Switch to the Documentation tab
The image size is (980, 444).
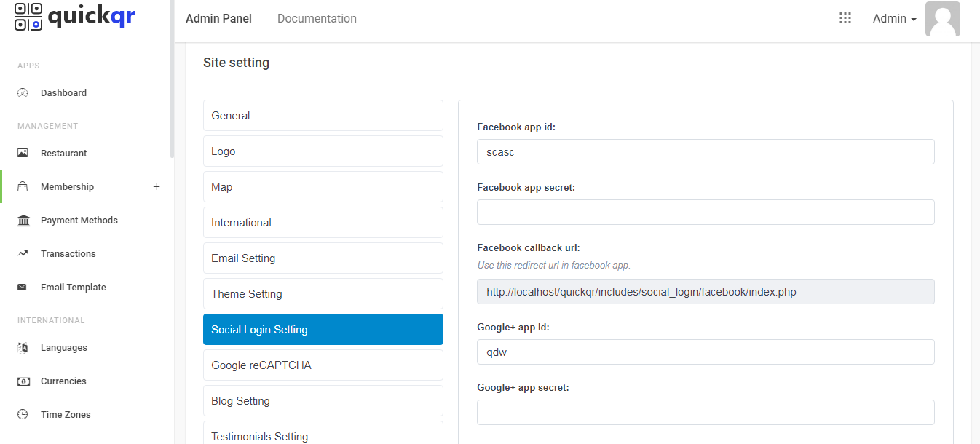(317, 18)
